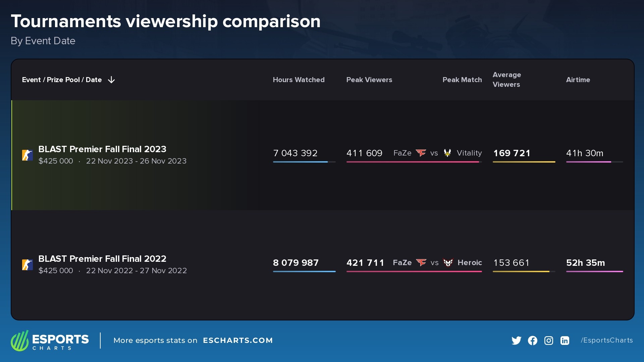Open BLAST Premier Fall Final 2023 title
The image size is (644, 362).
(102, 149)
